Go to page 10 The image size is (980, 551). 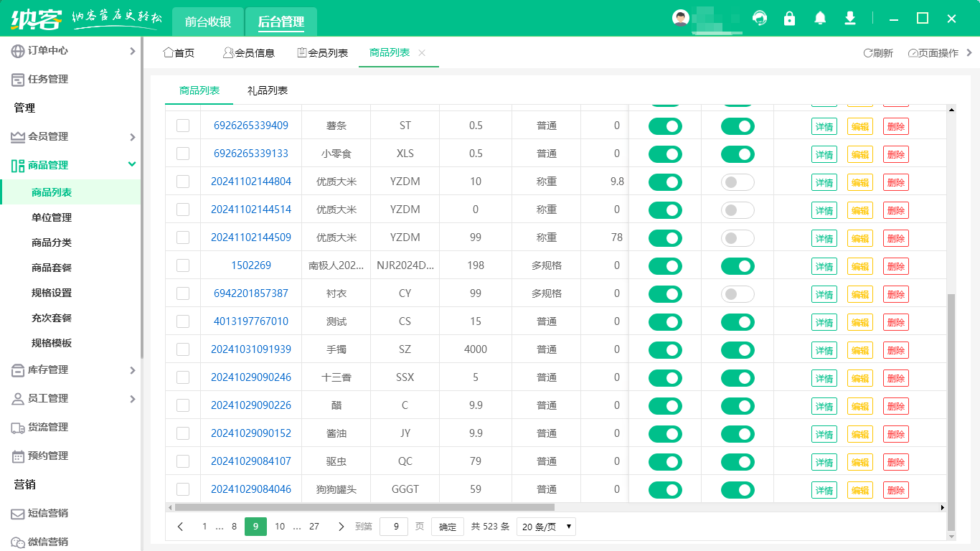coord(280,527)
